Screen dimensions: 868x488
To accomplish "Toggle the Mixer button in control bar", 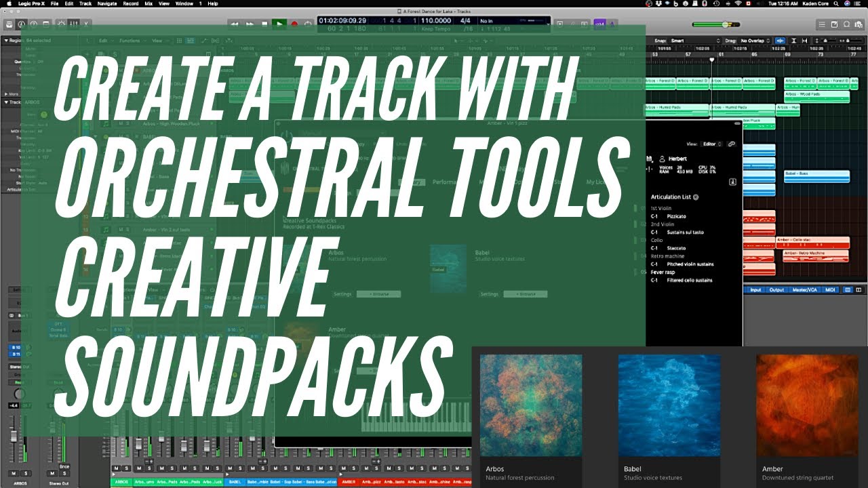I will pos(73,24).
